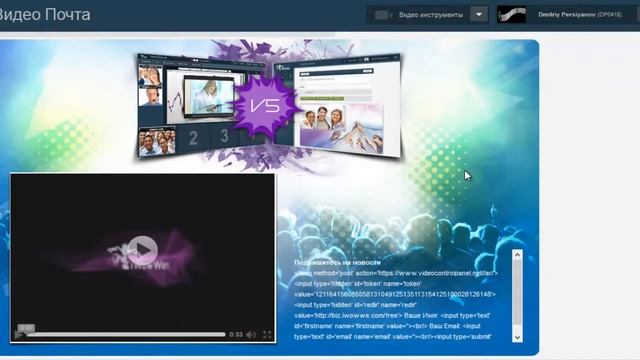Open the Видео инструменты dropdown arrow
640x360 pixels.
click(479, 15)
